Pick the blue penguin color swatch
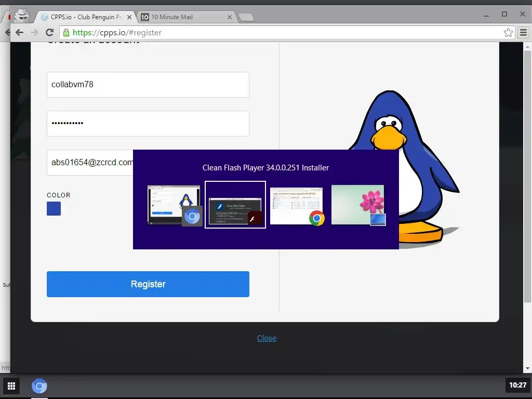This screenshot has height=399, width=532. 54,209
